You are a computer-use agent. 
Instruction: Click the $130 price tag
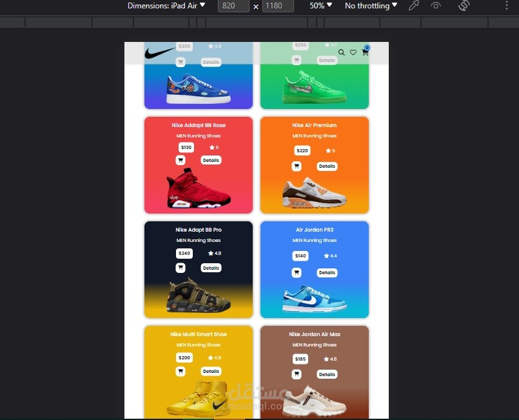(x=186, y=147)
